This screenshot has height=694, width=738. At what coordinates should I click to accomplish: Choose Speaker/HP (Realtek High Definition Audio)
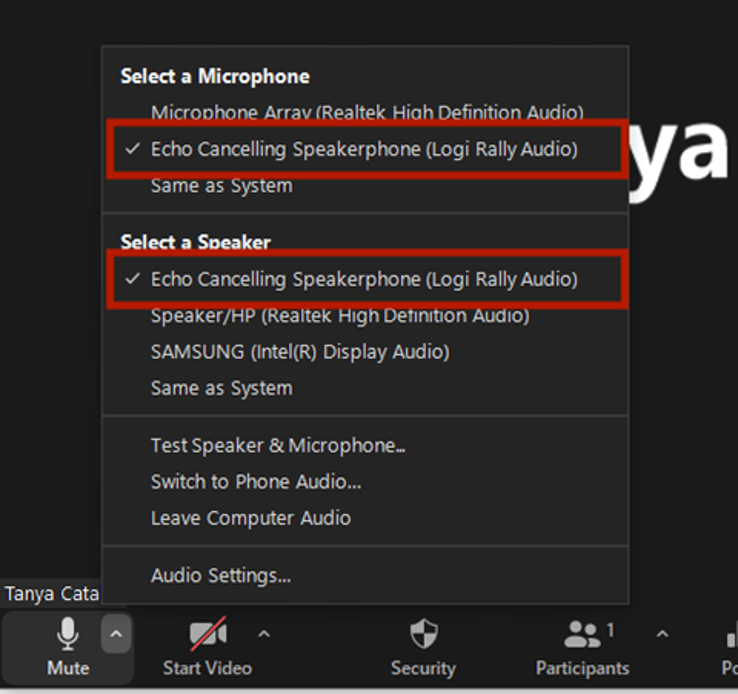(339, 316)
